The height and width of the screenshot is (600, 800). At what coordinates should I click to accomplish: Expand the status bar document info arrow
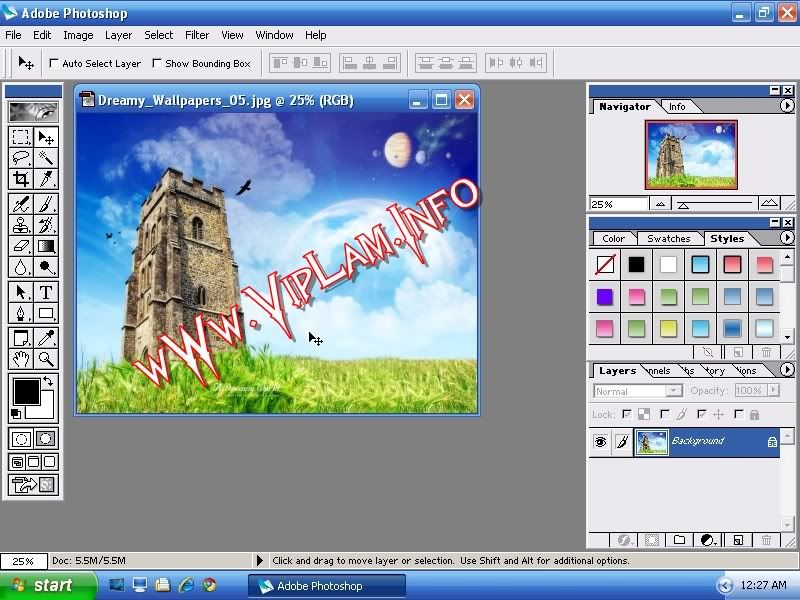point(260,560)
